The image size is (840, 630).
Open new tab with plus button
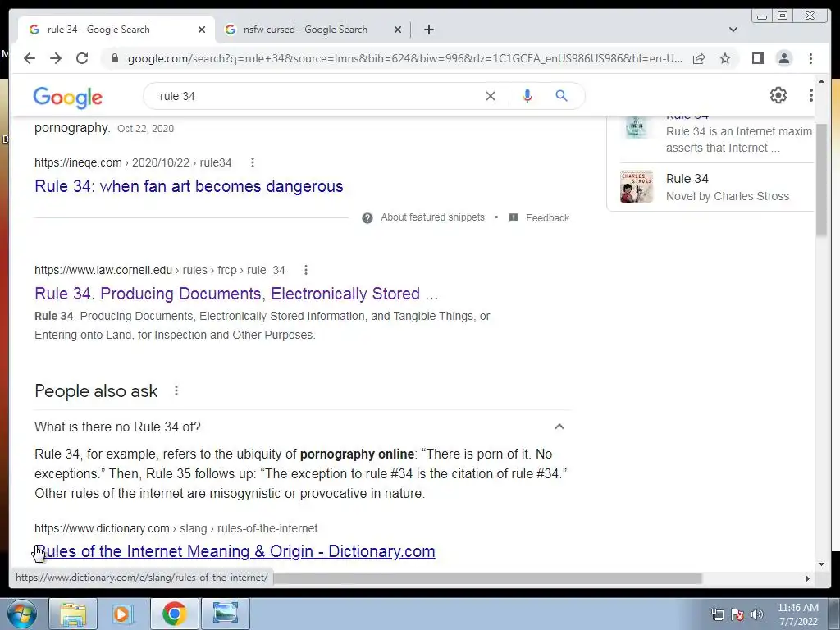[x=428, y=30]
